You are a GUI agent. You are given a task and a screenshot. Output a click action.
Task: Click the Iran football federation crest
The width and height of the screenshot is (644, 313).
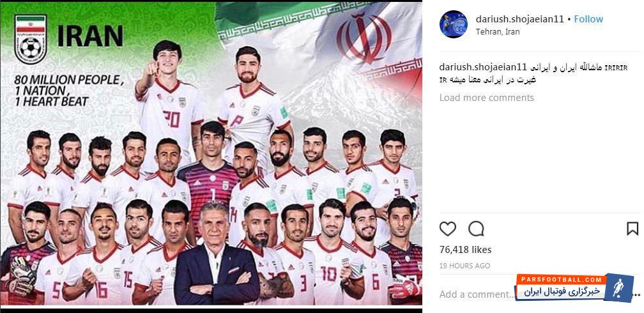click(x=31, y=39)
